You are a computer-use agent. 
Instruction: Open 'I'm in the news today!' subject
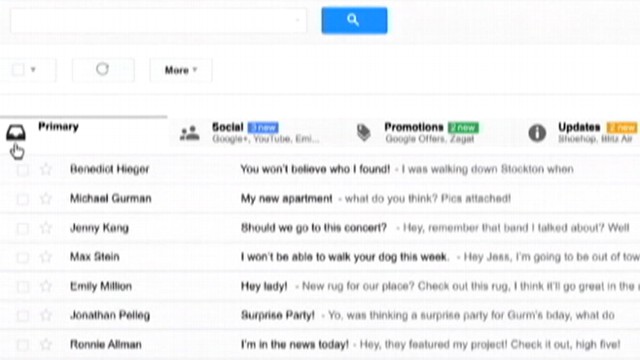295,344
